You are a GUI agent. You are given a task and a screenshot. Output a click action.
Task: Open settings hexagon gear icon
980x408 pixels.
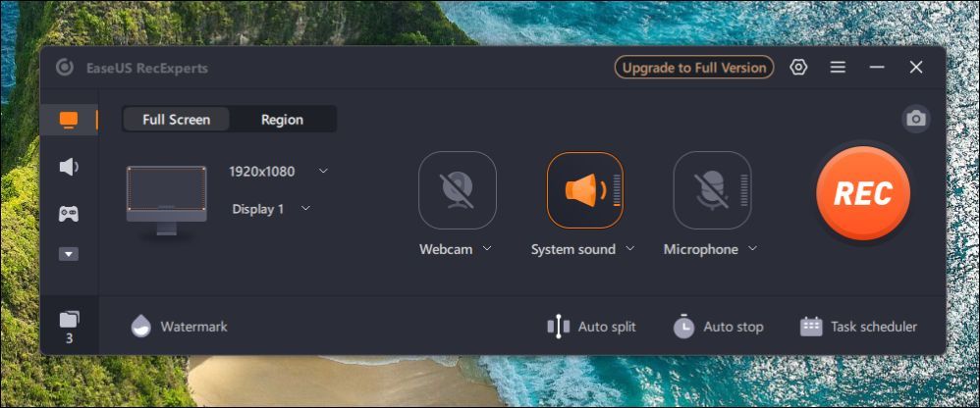[x=798, y=68]
